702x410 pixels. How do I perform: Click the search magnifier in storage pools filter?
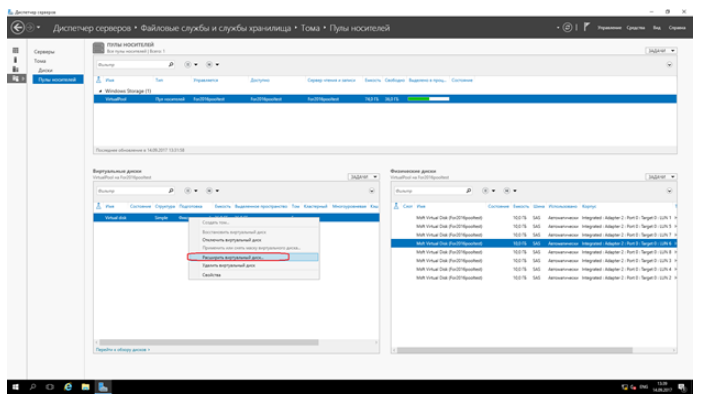point(172,64)
